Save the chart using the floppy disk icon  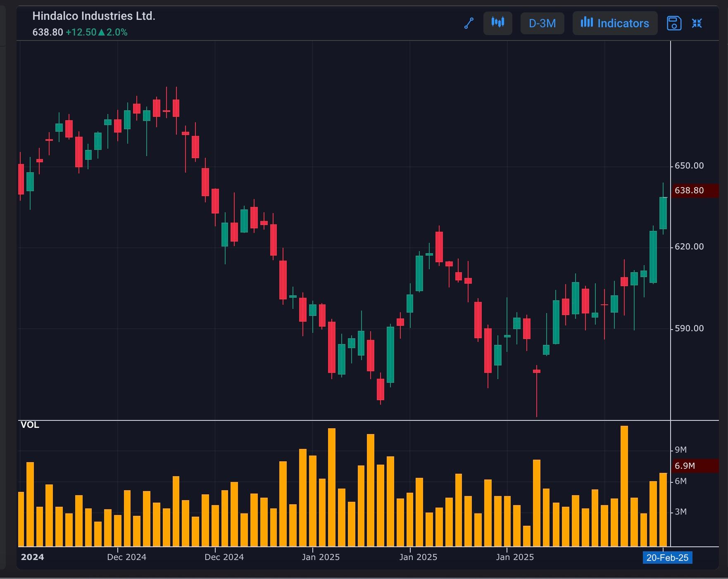(674, 23)
